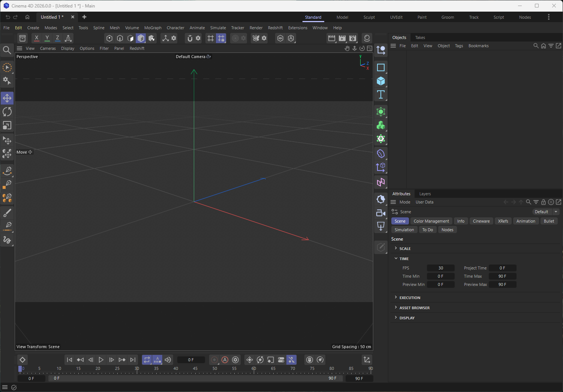Play the animation forward
This screenshot has width=563, height=392.
[101, 360]
